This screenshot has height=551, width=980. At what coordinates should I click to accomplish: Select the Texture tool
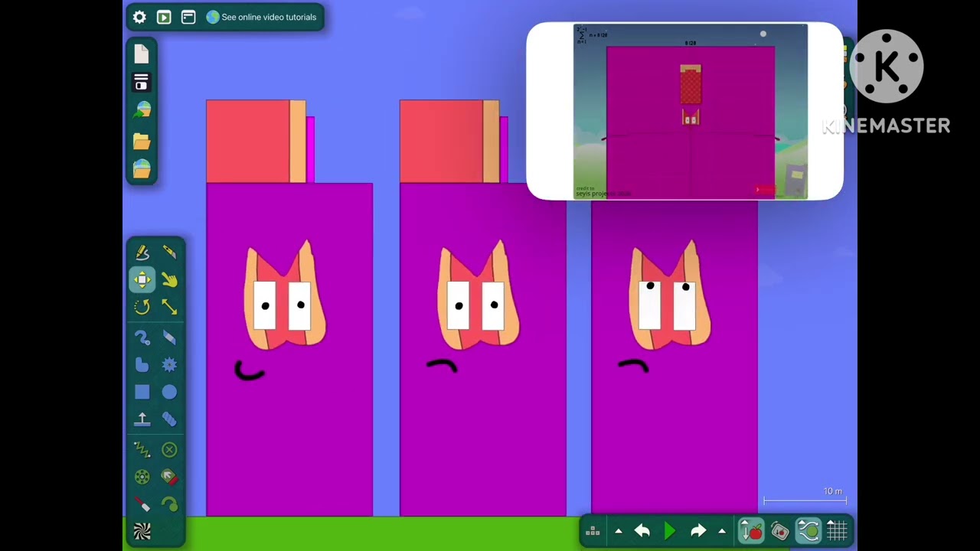pos(142,531)
